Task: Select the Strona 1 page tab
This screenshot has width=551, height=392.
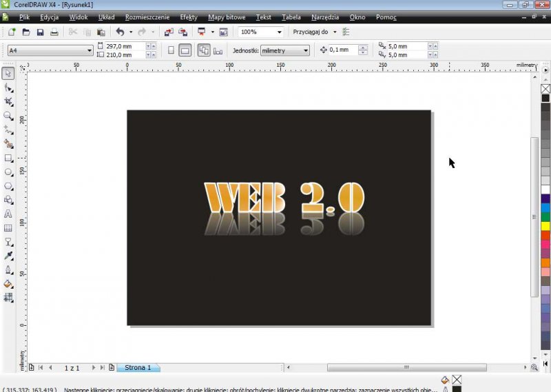Action: [137, 368]
